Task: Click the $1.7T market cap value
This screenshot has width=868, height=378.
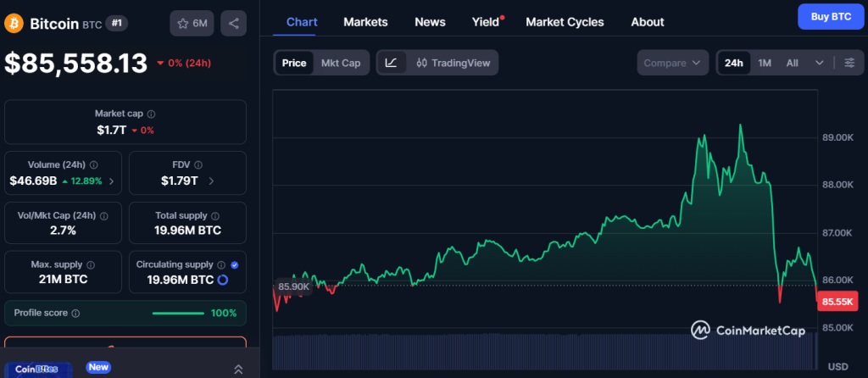Action: pos(111,130)
